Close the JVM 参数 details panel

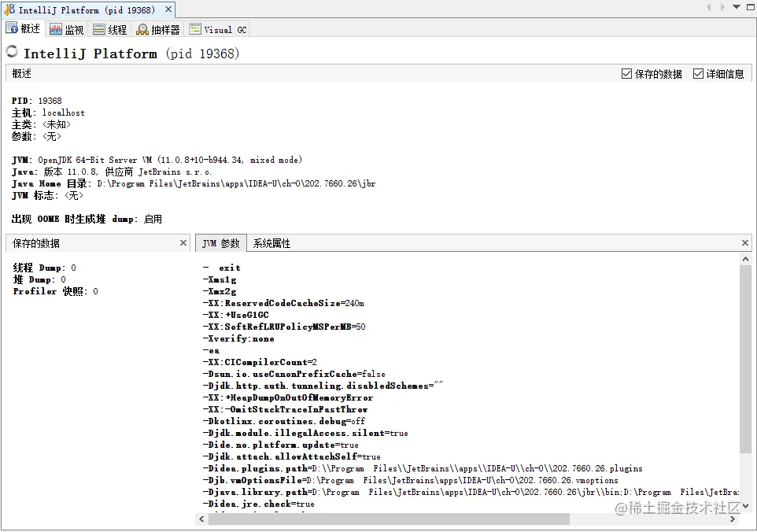pos(745,243)
